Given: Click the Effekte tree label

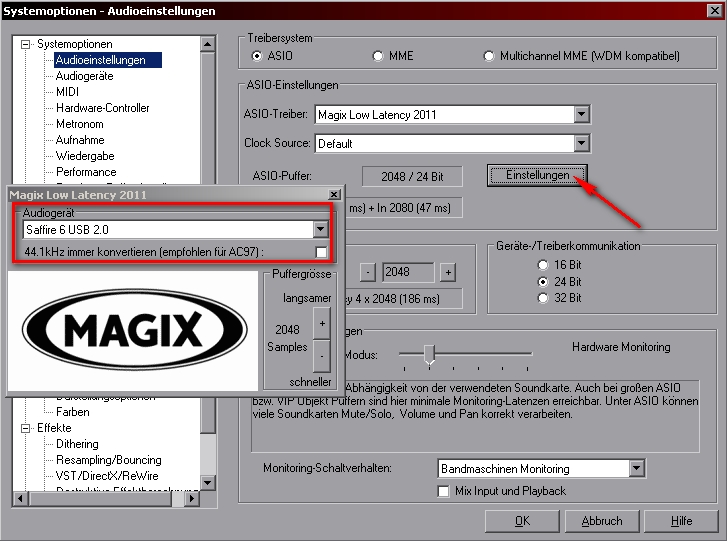Looking at the screenshot, I should (54, 428).
